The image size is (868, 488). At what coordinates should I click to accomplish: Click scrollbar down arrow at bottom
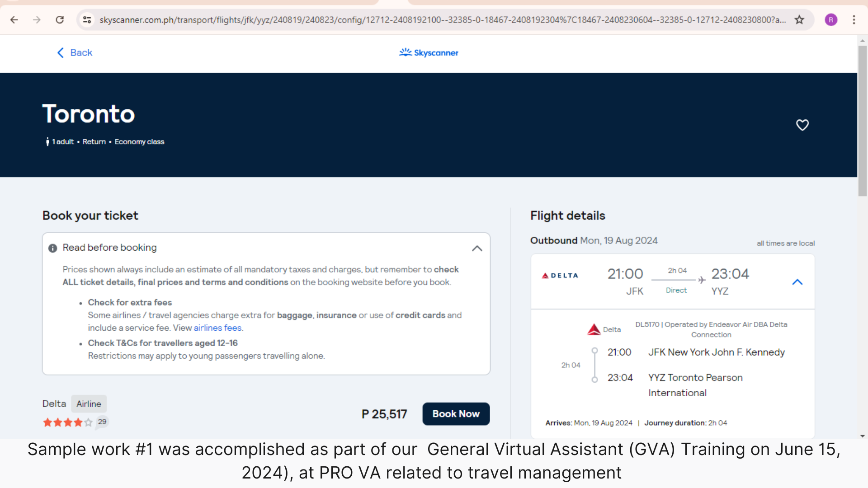pos(862,436)
